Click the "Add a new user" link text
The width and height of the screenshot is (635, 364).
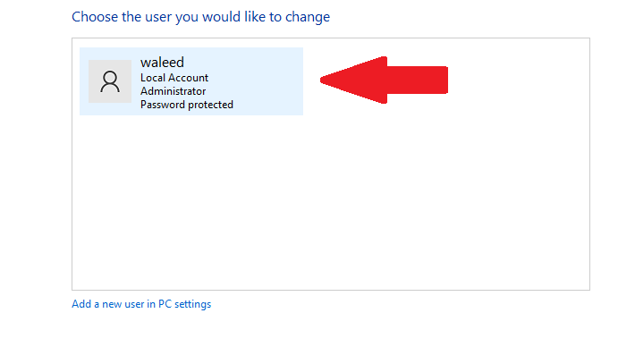coord(107,304)
